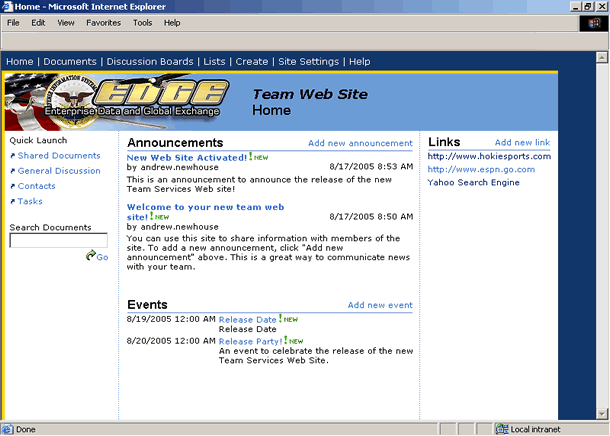Open Tasks from Quick Launch
This screenshot has height=436, width=610.
pyautogui.click(x=30, y=201)
